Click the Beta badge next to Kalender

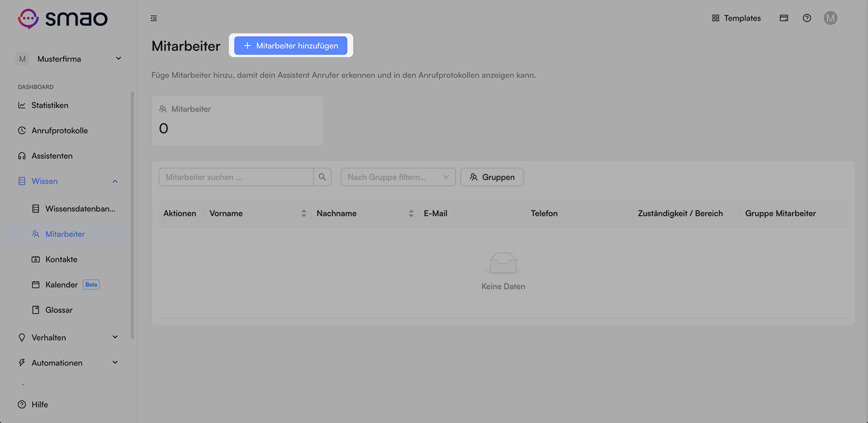pos(91,284)
